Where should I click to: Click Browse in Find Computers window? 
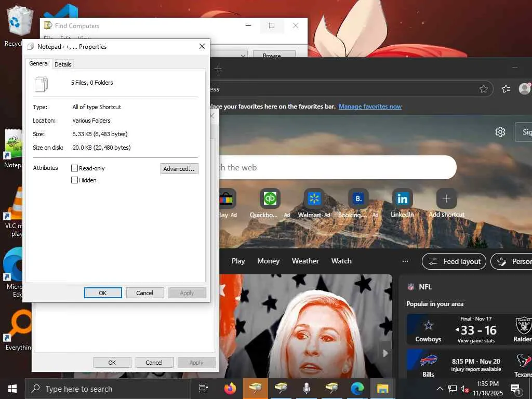pos(274,54)
